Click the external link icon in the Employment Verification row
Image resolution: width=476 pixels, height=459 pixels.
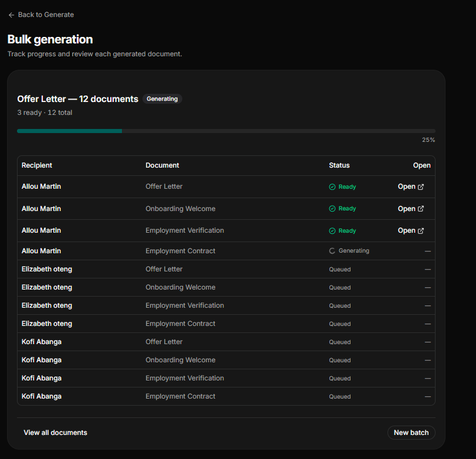coord(421,231)
